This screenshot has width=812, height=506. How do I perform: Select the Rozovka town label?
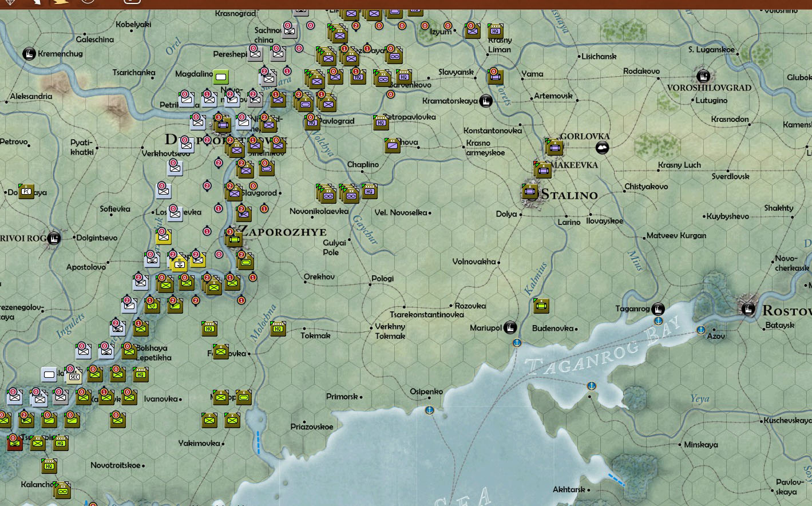(x=470, y=306)
